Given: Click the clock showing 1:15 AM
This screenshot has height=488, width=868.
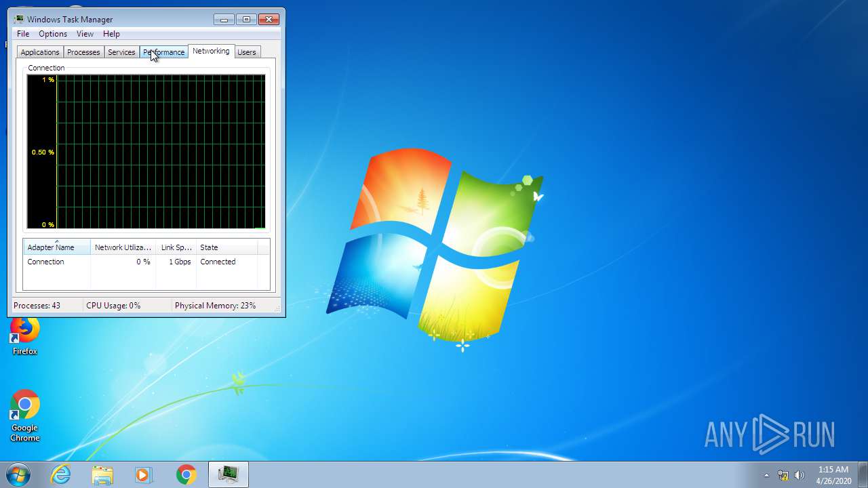Looking at the screenshot, I should click(x=833, y=475).
